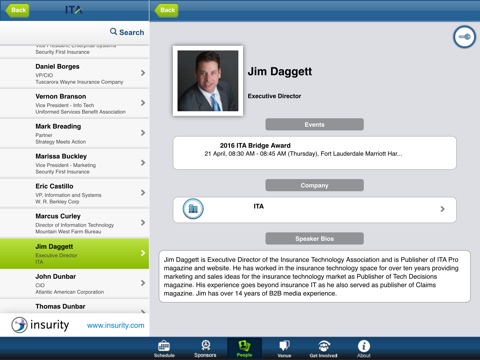This screenshot has height=360, width=480.
Task: Click the Speaker Bios section header
Action: pos(314,239)
